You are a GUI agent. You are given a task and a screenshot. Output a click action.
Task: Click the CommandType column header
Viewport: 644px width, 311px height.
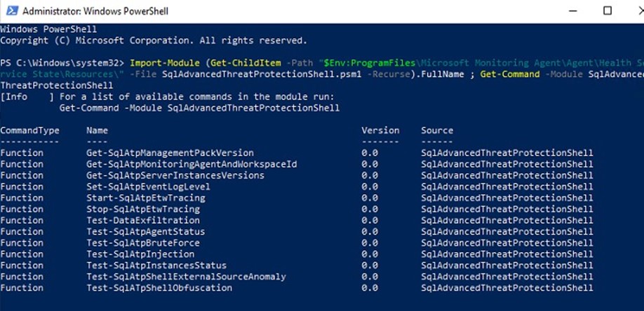click(x=30, y=130)
